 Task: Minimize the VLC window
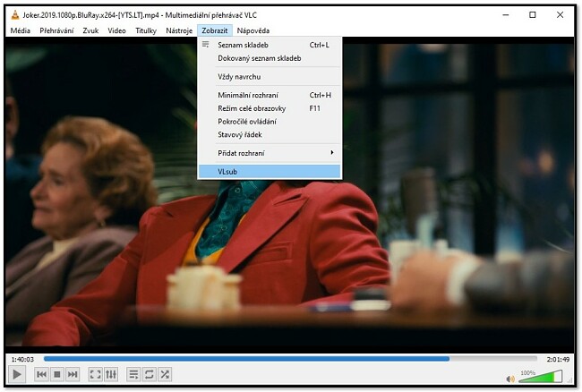[x=506, y=15]
